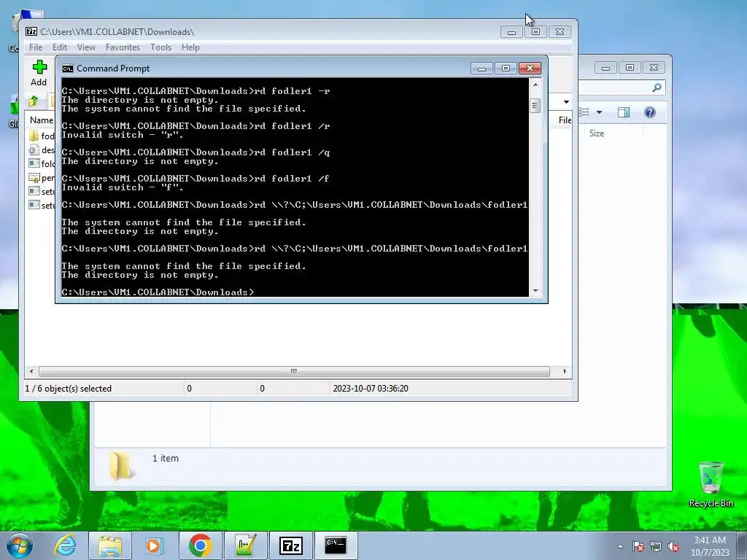The image size is (747, 560).
Task: Maximize the Command Prompt window
Action: [x=506, y=69]
